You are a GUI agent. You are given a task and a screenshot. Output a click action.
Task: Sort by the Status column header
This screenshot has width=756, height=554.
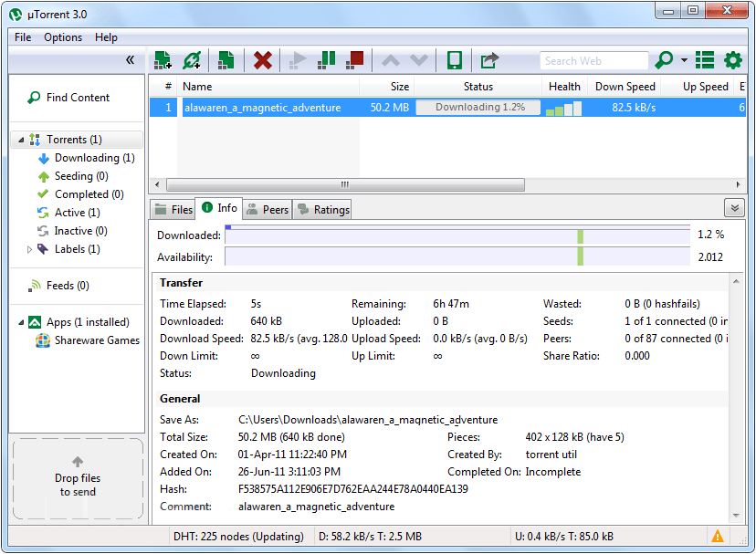pos(478,87)
